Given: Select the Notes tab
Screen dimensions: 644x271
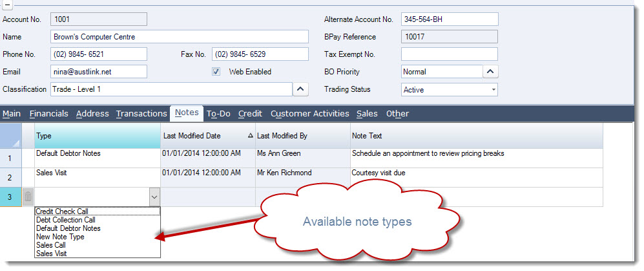Looking at the screenshot, I should click(187, 113).
